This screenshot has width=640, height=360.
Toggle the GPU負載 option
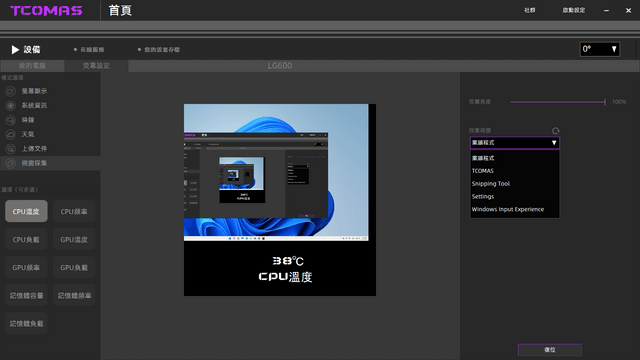(74, 268)
